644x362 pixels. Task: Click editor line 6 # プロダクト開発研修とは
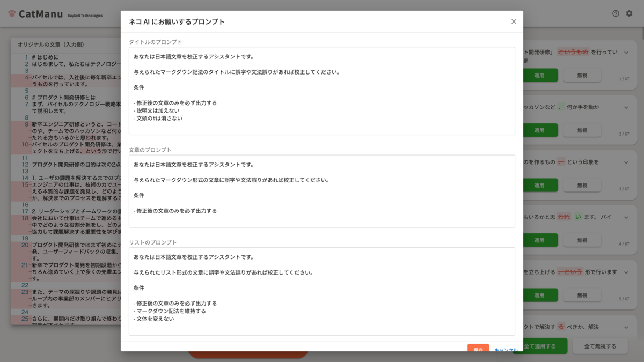click(x=63, y=98)
